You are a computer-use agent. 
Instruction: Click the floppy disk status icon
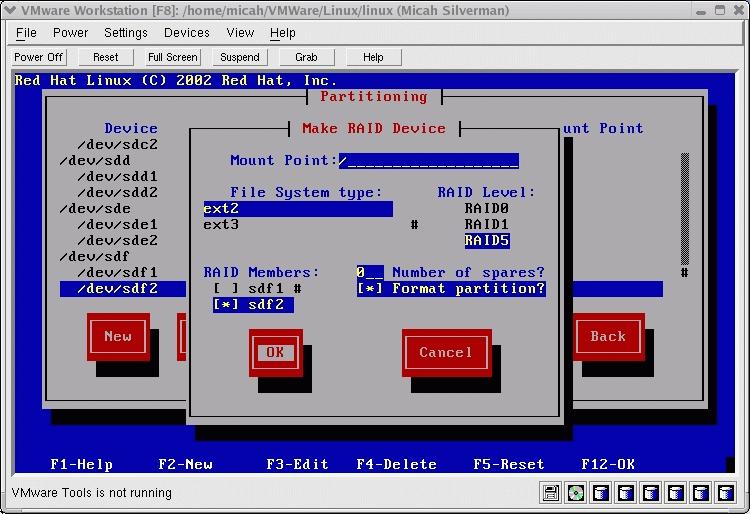[550, 492]
